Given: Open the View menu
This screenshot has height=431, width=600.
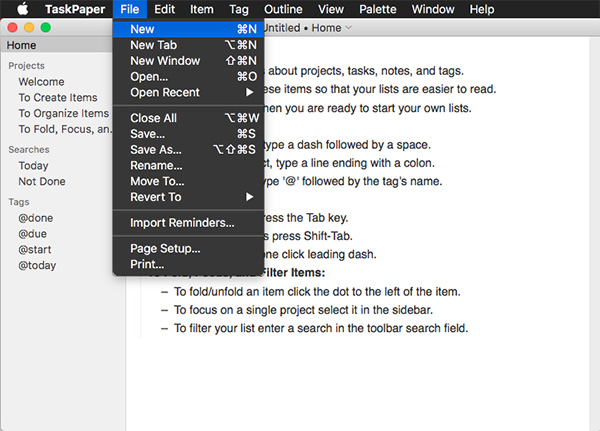Looking at the screenshot, I should [331, 9].
